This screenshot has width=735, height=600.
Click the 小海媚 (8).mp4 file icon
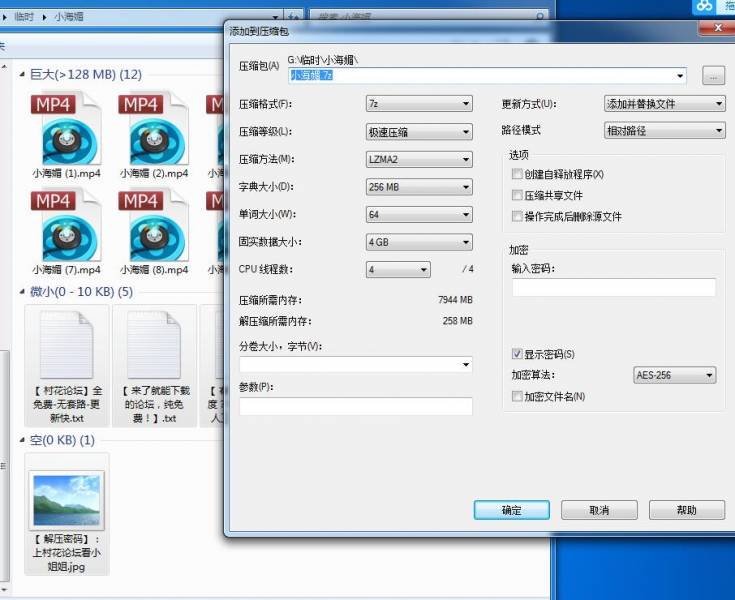(153, 227)
